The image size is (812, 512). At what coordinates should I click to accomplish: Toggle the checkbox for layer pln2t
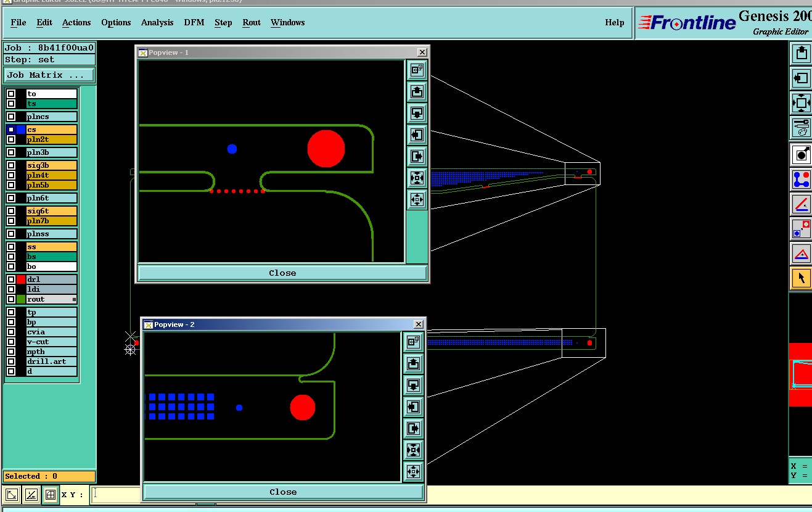11,139
